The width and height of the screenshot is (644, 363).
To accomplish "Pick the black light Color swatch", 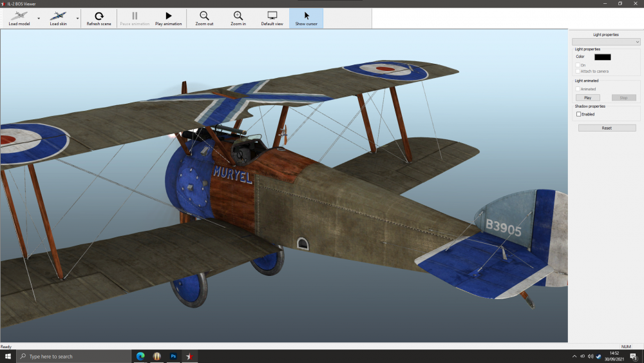I will (602, 57).
